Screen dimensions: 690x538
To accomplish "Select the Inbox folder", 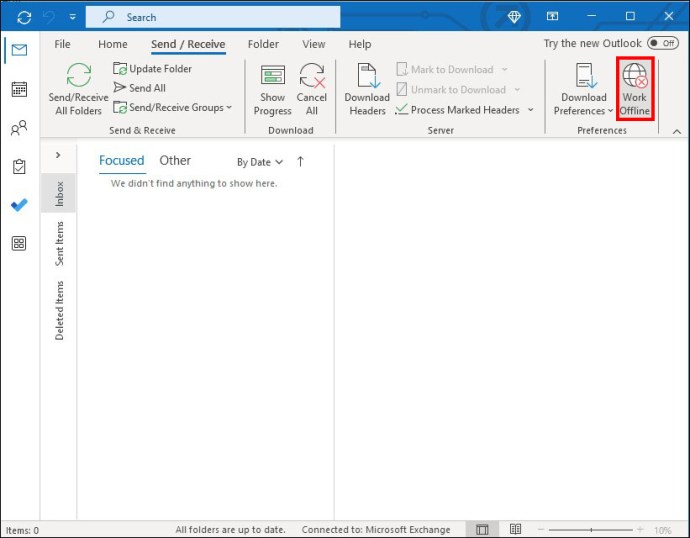I will [x=59, y=194].
